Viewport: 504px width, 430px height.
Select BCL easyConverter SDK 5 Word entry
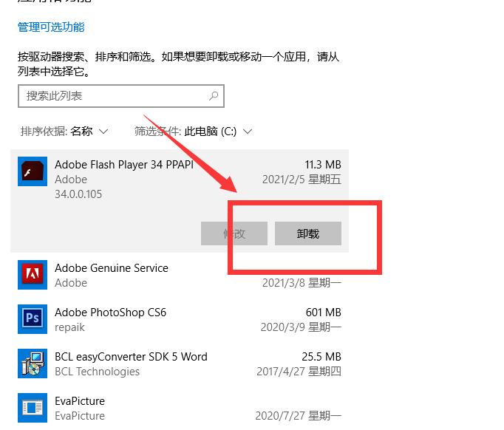[x=131, y=357]
